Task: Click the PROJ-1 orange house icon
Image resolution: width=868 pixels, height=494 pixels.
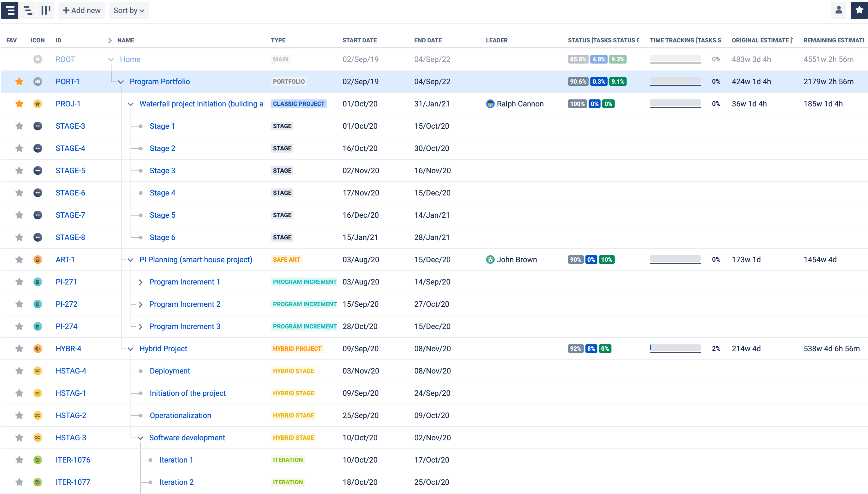Action: coord(38,104)
